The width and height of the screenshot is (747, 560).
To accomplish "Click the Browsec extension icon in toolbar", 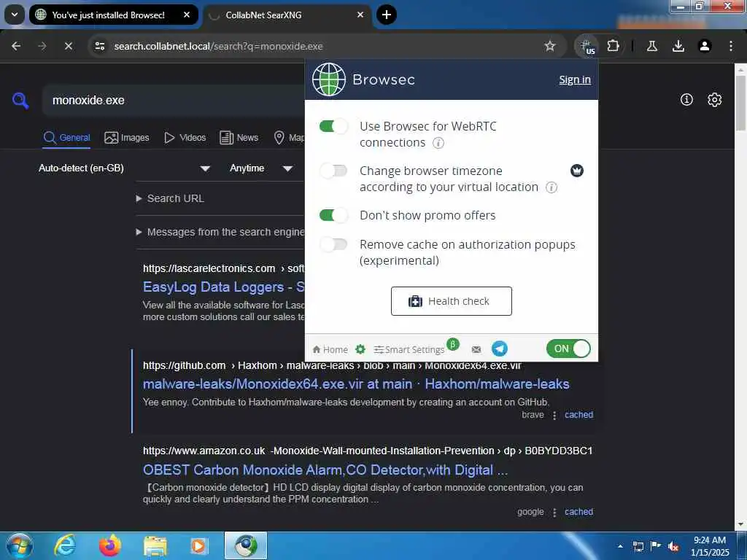I will click(x=587, y=47).
